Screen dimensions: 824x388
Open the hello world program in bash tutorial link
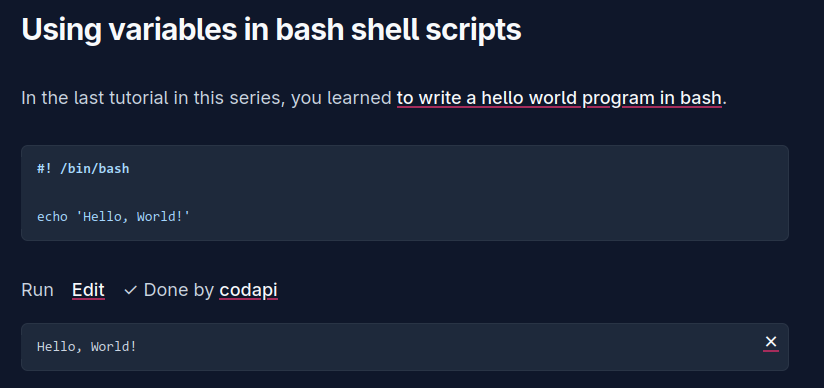[x=559, y=98]
